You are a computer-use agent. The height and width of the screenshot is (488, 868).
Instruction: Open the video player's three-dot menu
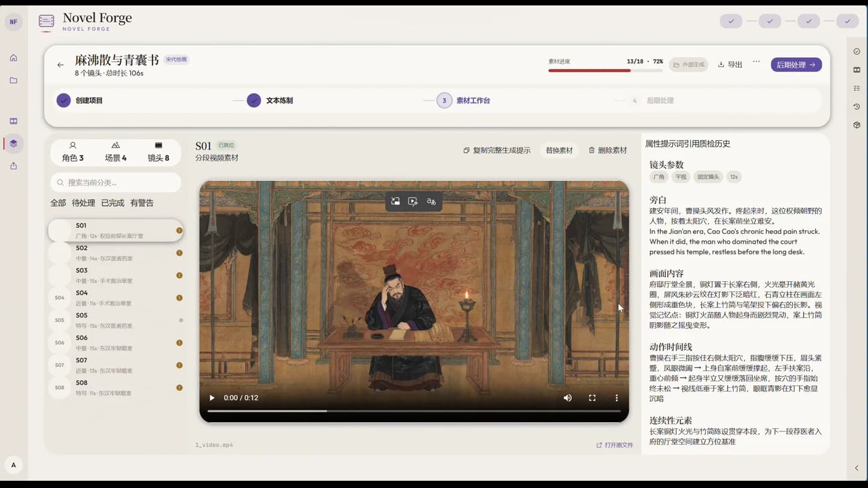pos(616,398)
